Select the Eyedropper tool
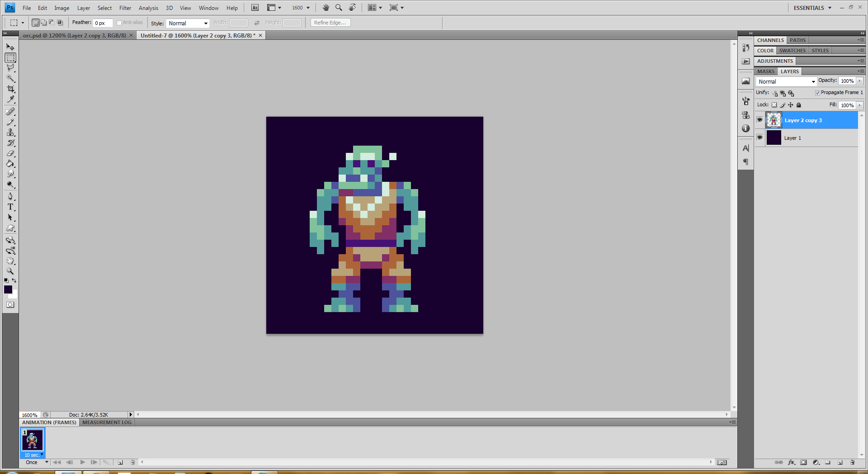Image resolution: width=868 pixels, height=474 pixels. [x=10, y=100]
